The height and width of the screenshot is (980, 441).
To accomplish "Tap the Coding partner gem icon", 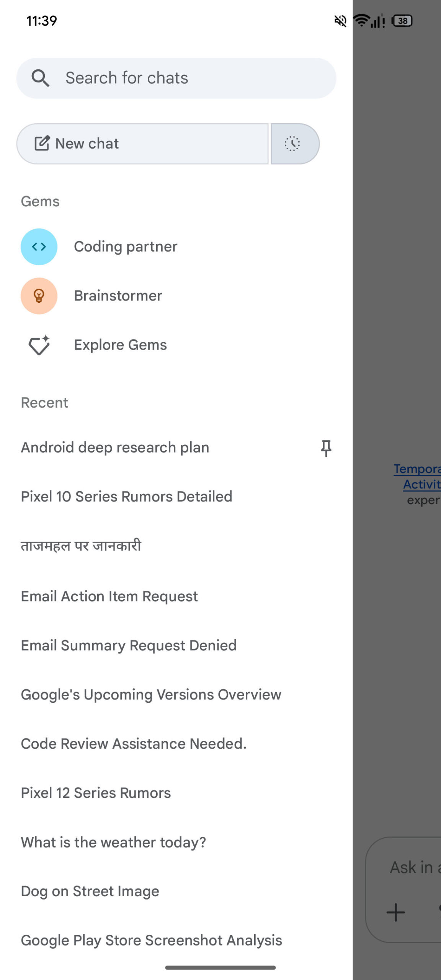I will (x=39, y=247).
